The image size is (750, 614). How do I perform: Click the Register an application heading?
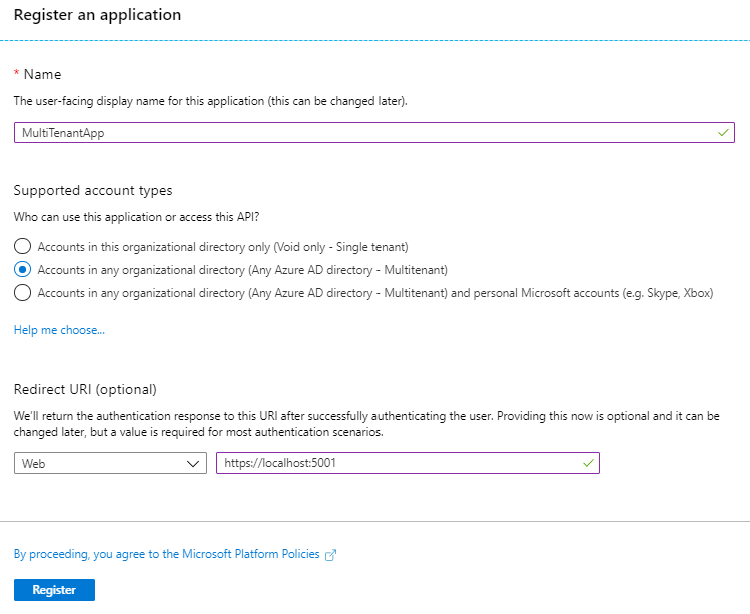(98, 15)
